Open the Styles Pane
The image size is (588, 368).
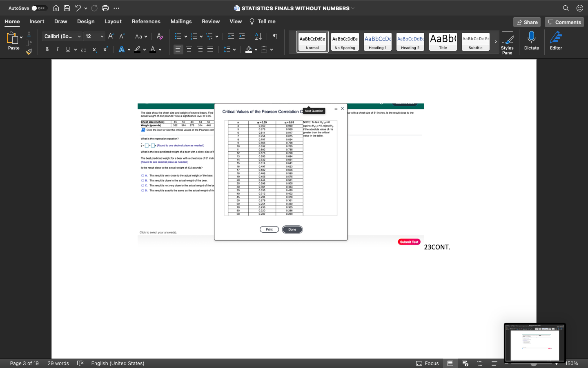[508, 42]
